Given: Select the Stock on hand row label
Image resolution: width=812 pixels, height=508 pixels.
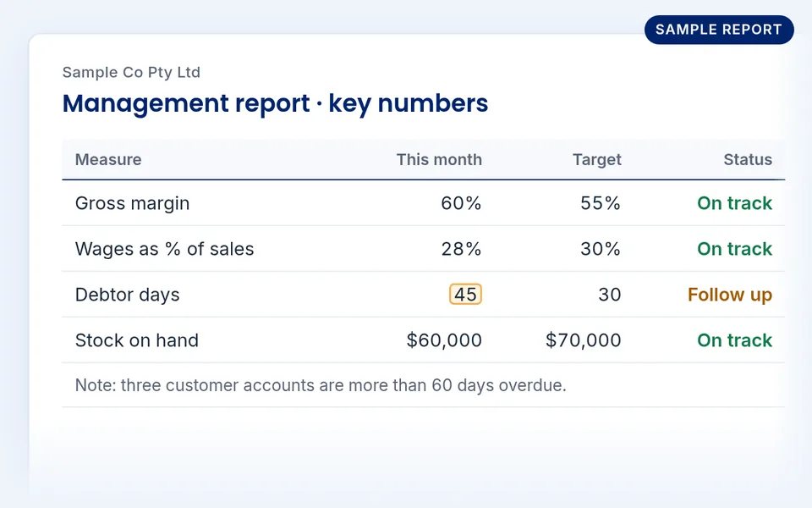Looking at the screenshot, I should point(137,340).
